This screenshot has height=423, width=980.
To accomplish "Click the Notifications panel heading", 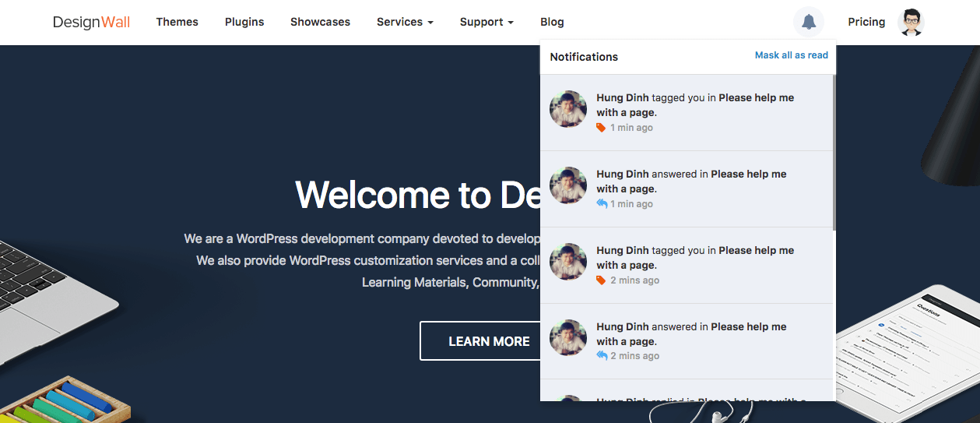I will click(584, 57).
